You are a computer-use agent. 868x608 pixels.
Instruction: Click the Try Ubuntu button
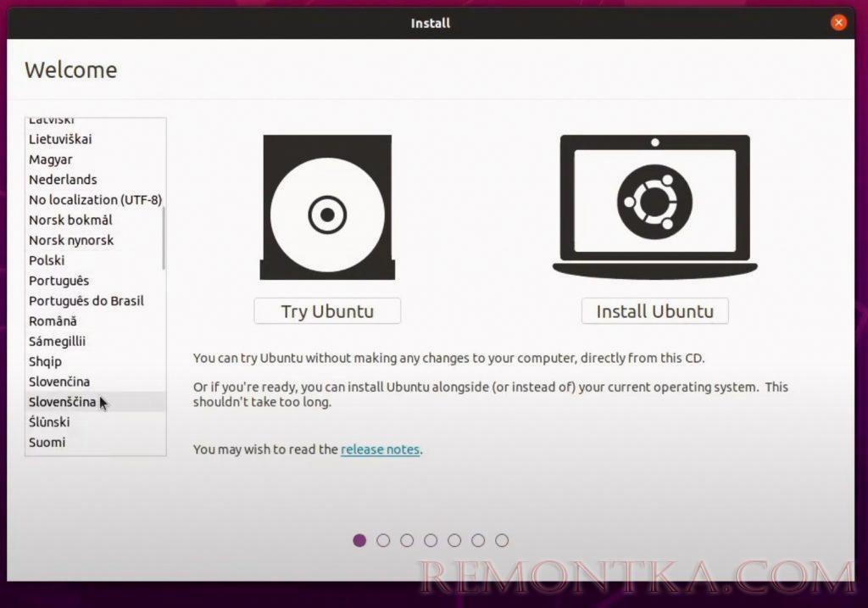[x=327, y=311]
